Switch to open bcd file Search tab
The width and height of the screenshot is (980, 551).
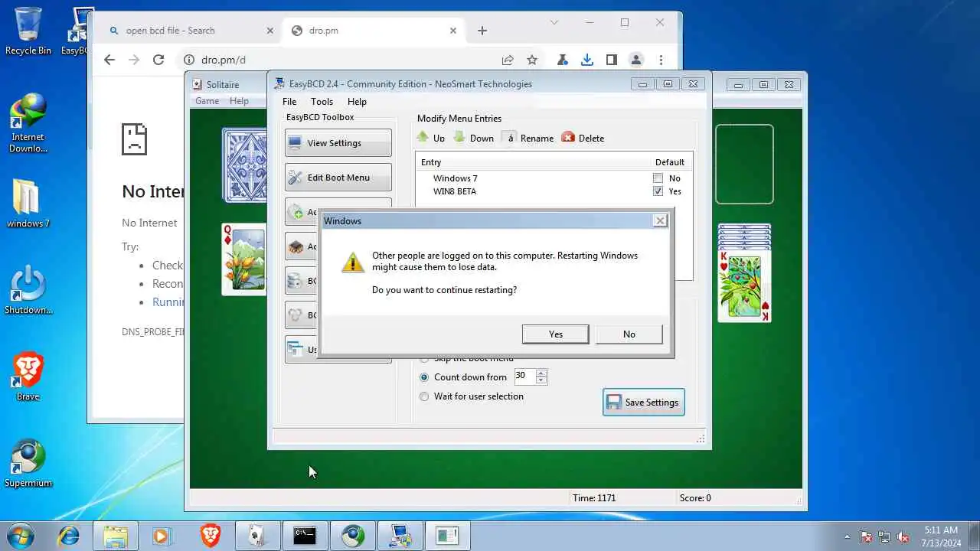click(191, 31)
